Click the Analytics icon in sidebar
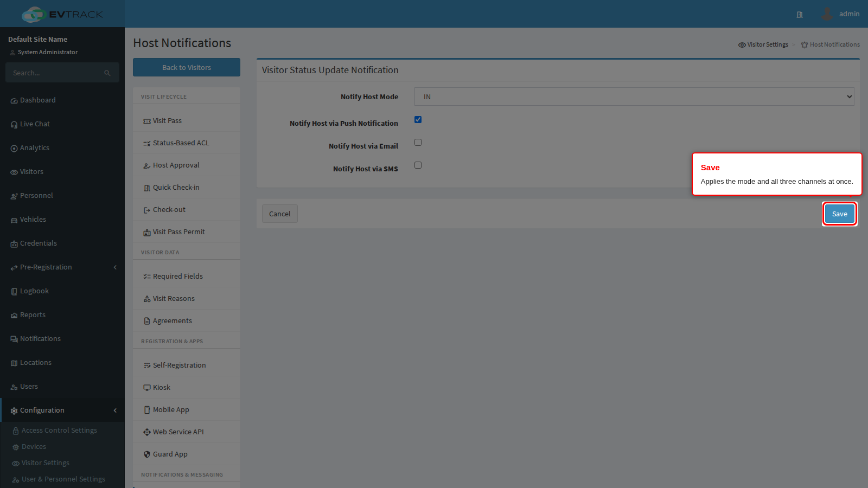The image size is (868, 488). 14,149
